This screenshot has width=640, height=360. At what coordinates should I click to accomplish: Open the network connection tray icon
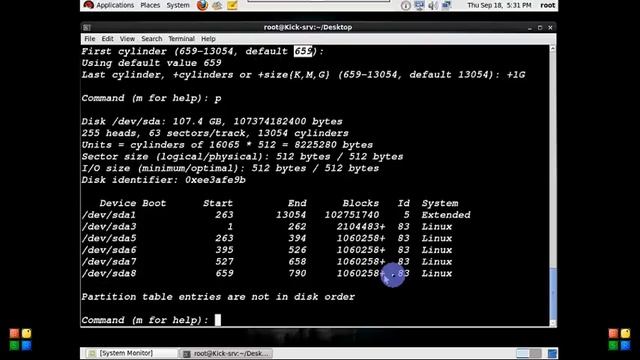(446, 5)
